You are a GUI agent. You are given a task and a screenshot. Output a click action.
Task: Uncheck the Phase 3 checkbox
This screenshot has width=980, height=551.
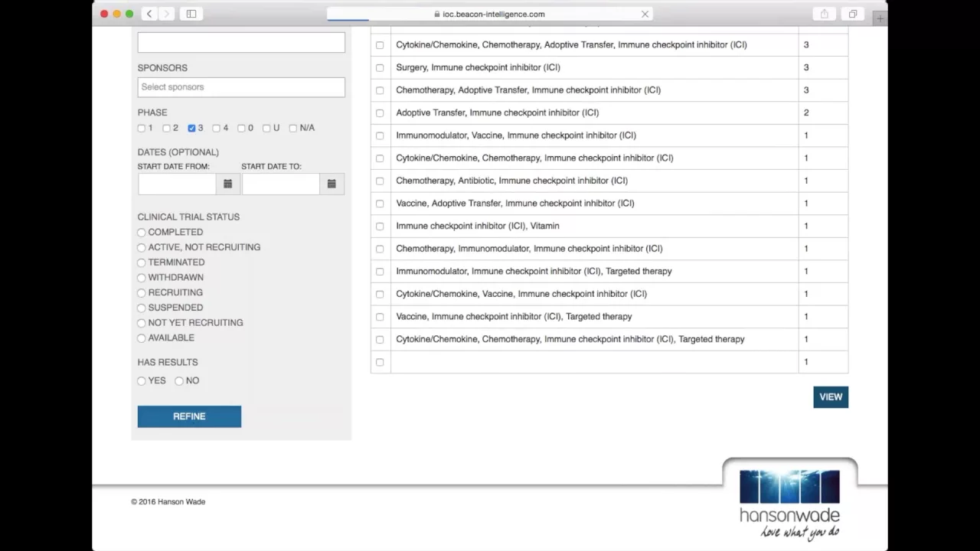[191, 129]
